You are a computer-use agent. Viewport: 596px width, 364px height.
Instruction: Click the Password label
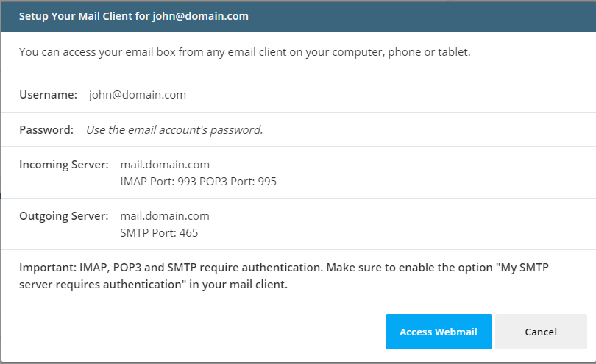click(x=46, y=130)
